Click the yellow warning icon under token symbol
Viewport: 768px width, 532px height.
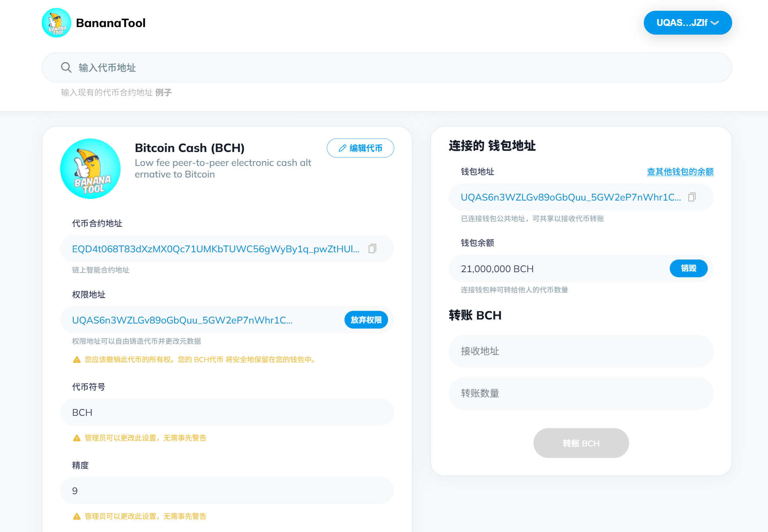pyautogui.click(x=77, y=438)
